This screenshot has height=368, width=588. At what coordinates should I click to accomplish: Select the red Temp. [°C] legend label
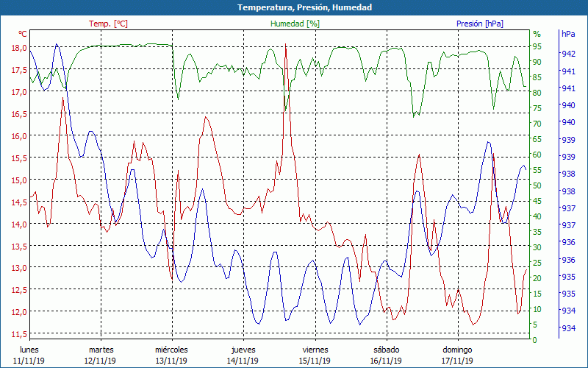click(108, 24)
